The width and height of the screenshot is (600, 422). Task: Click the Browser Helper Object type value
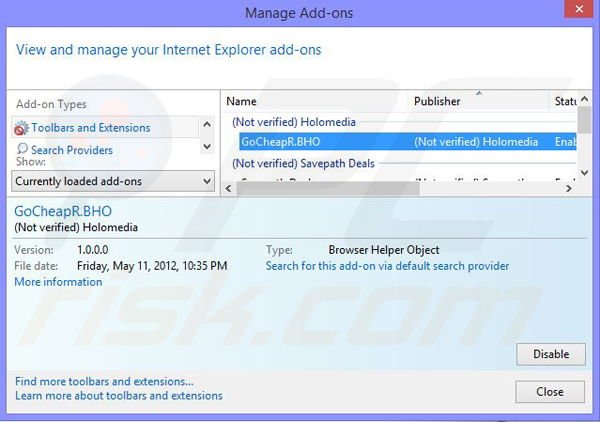point(383,250)
